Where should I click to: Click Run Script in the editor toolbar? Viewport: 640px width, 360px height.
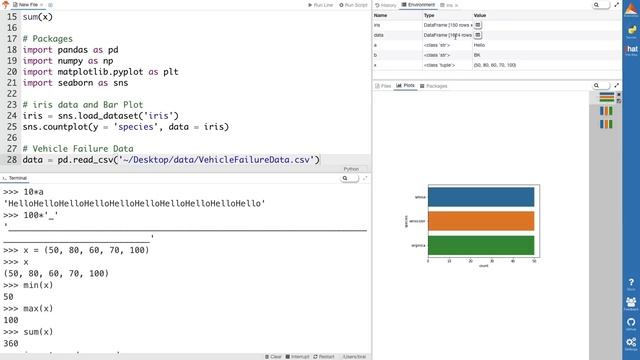point(353,5)
